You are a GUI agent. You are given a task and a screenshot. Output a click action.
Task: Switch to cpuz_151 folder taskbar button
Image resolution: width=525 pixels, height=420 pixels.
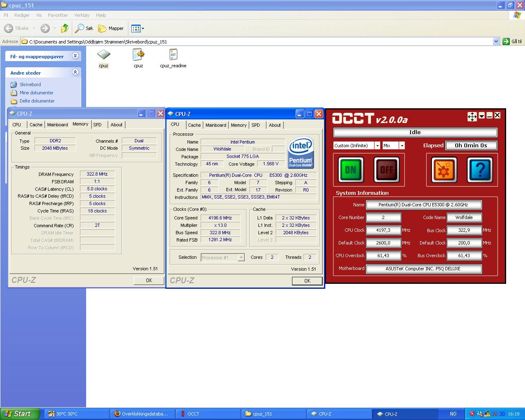(x=274, y=414)
